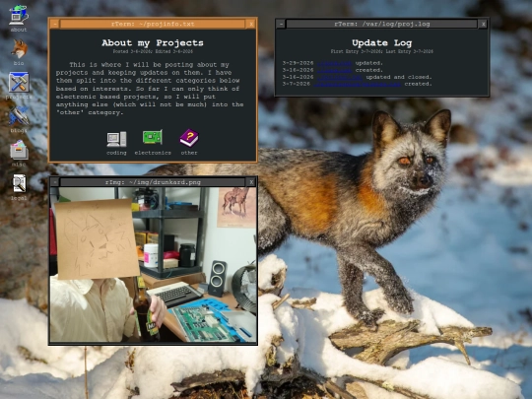532x399 pixels.
Task: Click the 'rImg: ~/img/drunkard.png' title bar
Action: pyautogui.click(x=153, y=182)
